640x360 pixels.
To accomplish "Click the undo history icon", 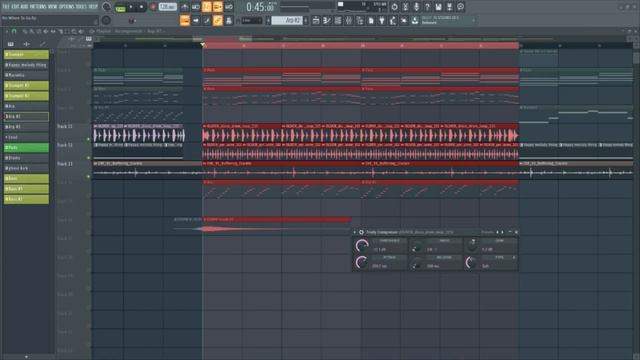I will click(x=394, y=7).
